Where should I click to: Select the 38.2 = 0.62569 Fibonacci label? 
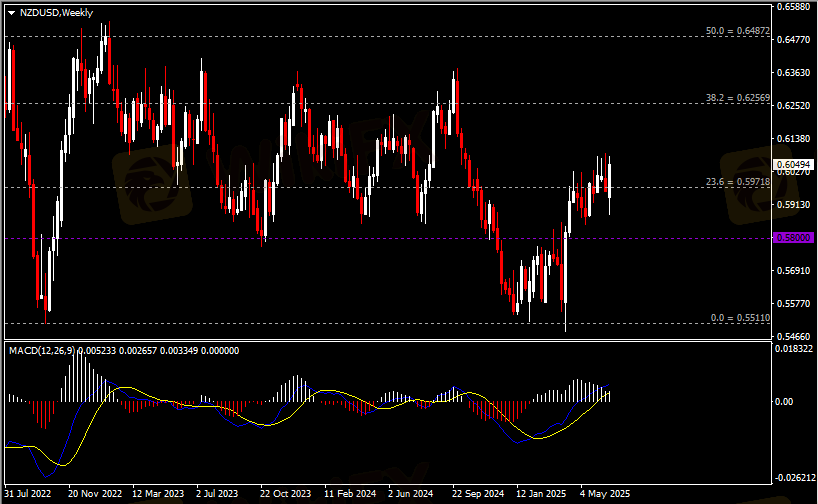click(737, 98)
